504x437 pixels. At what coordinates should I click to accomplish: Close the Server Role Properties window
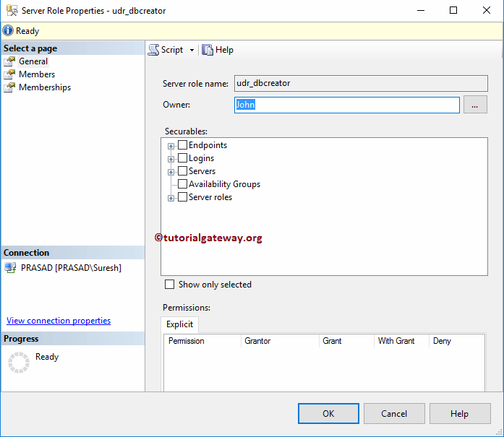[487, 10]
